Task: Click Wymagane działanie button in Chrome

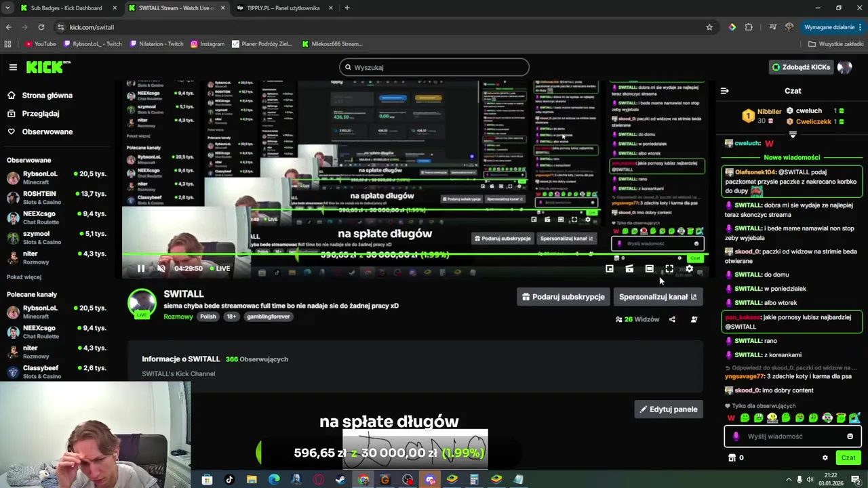Action: click(x=832, y=27)
